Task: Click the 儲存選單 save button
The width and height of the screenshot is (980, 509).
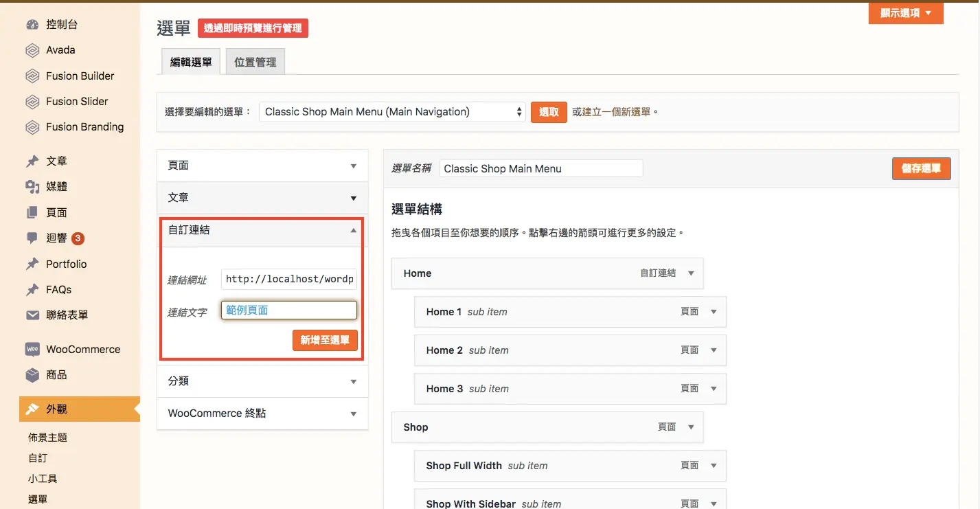Action: coord(921,168)
